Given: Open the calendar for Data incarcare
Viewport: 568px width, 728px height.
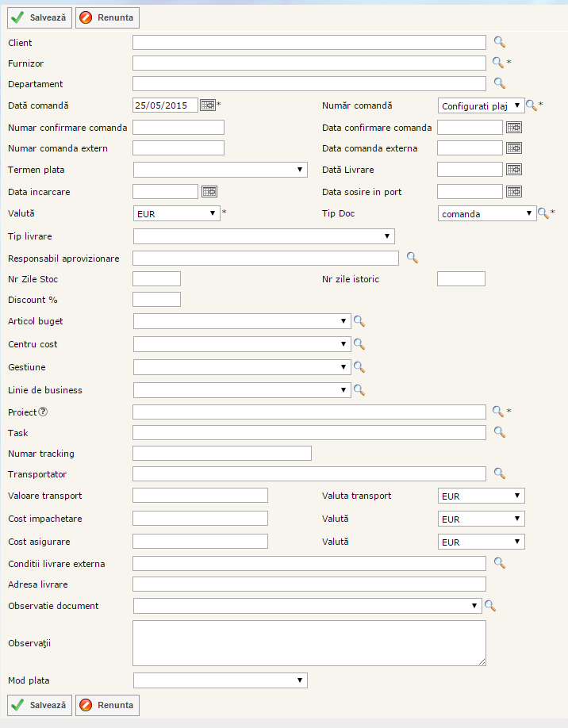Looking at the screenshot, I should pyautogui.click(x=209, y=191).
